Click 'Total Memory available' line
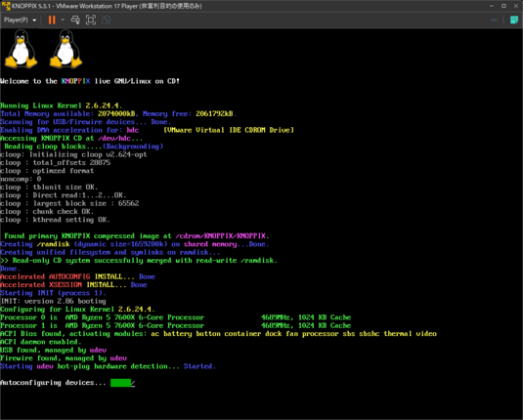The width and height of the screenshot is (523, 420). [118, 113]
